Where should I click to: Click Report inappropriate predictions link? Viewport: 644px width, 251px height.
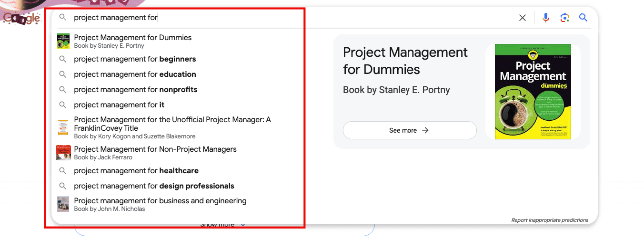(549, 220)
